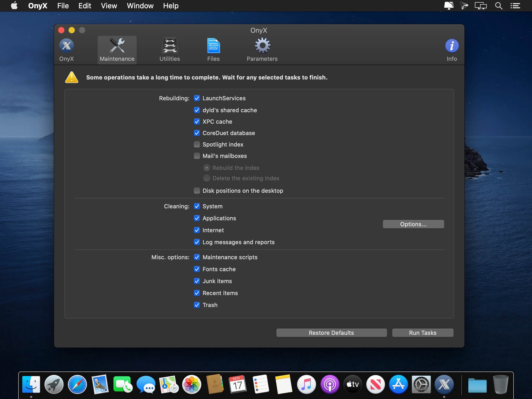532x399 pixels.
Task: Open Calendar showing Nov 17
Action: point(237,384)
